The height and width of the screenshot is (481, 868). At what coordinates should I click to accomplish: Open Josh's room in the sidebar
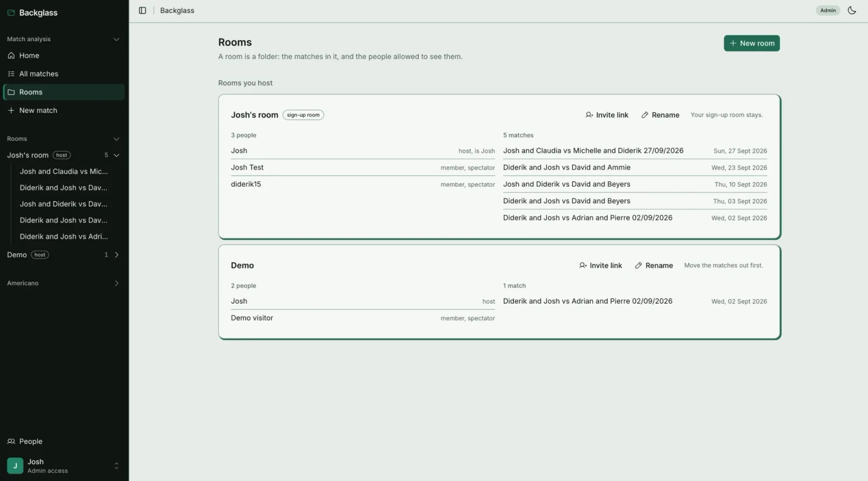click(x=28, y=155)
